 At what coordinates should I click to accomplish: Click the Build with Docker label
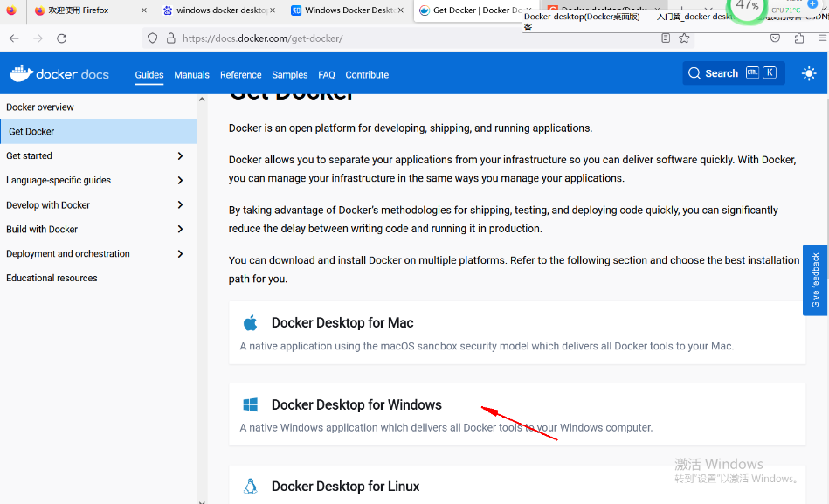[x=42, y=229]
